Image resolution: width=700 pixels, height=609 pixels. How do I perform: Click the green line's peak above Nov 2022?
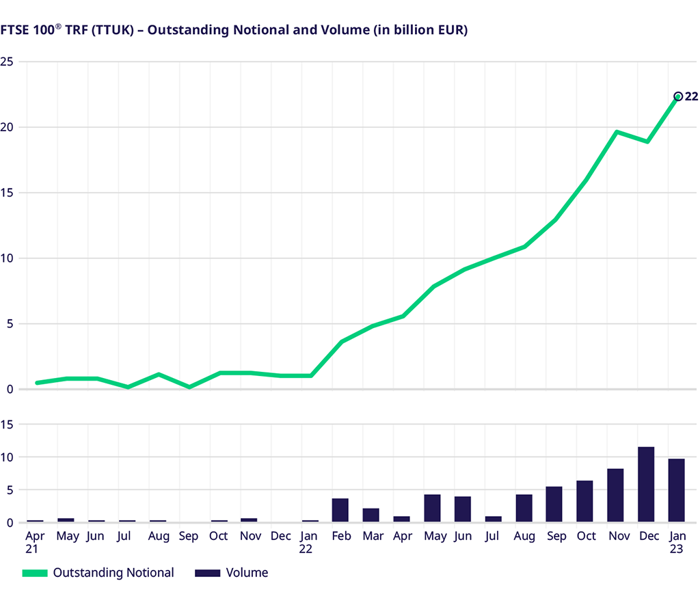[x=617, y=132]
